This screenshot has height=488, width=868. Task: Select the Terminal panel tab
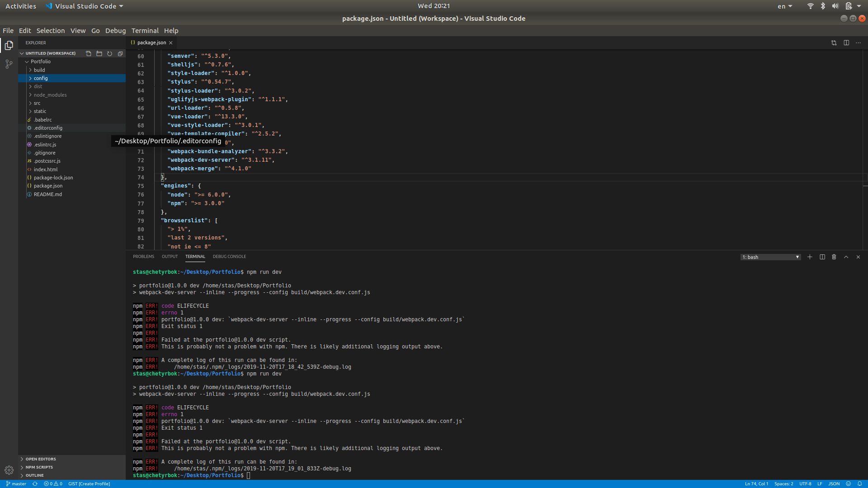(195, 257)
